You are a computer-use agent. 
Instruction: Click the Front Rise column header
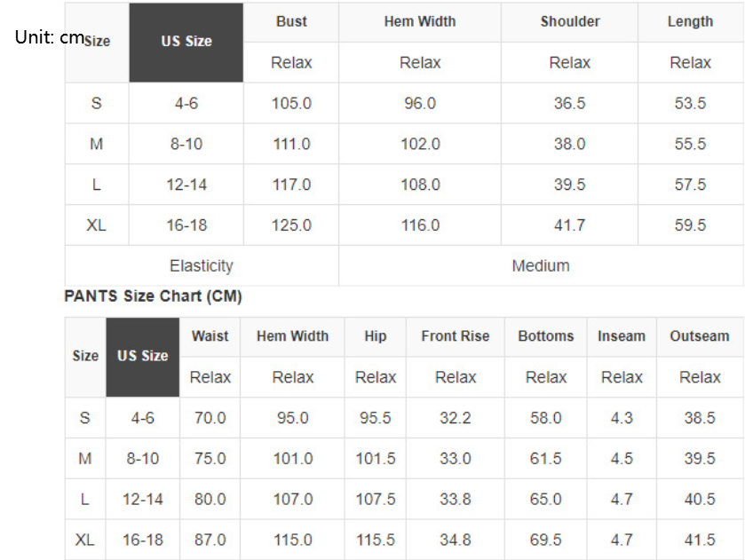pos(455,336)
